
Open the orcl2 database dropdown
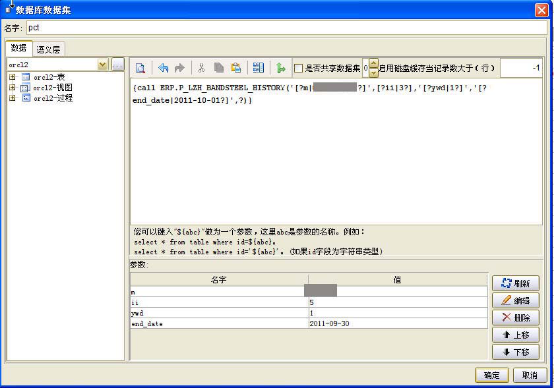(x=102, y=65)
